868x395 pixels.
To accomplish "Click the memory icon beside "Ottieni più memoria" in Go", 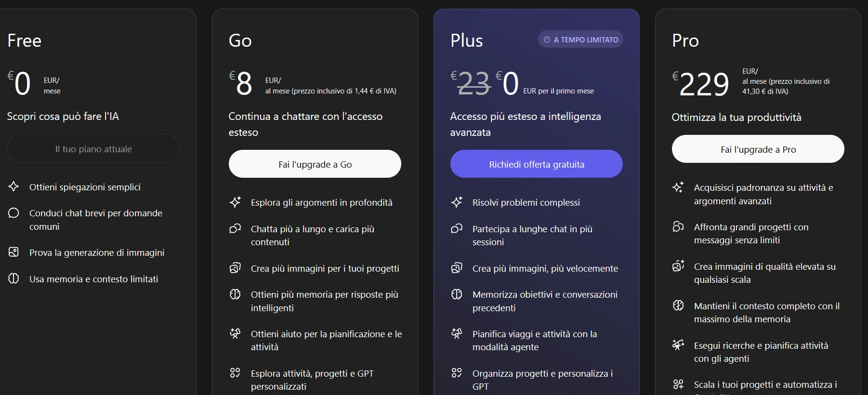I will tap(236, 294).
